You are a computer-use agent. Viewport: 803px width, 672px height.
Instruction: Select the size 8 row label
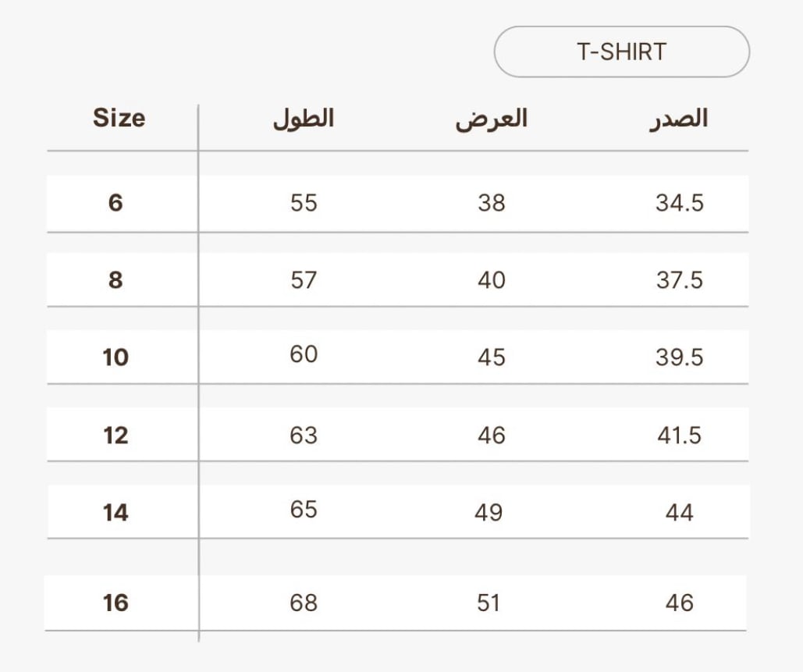pyautogui.click(x=115, y=280)
